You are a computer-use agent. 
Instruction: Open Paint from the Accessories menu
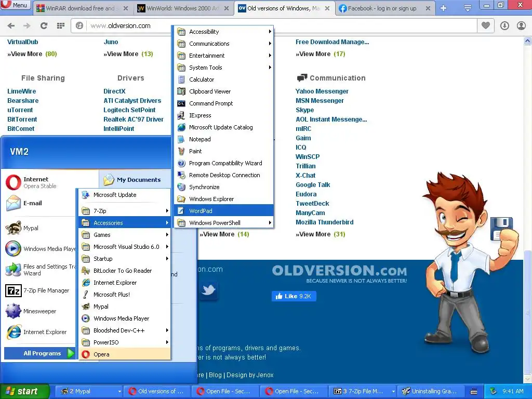point(223,151)
